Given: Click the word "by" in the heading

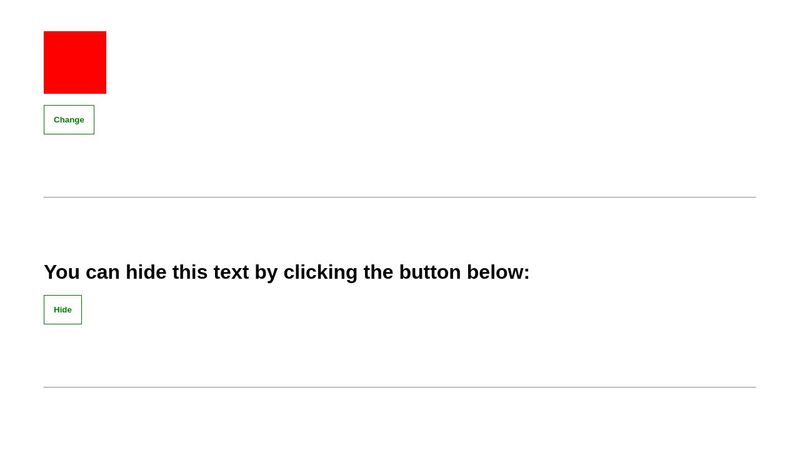Looking at the screenshot, I should click(x=266, y=272).
